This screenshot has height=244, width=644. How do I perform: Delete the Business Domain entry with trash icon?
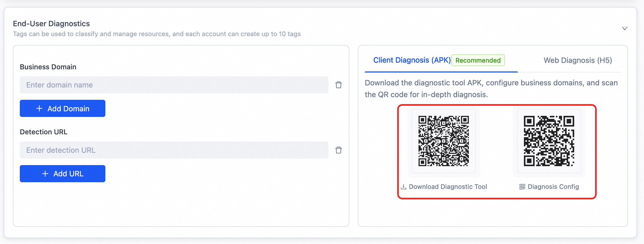339,85
